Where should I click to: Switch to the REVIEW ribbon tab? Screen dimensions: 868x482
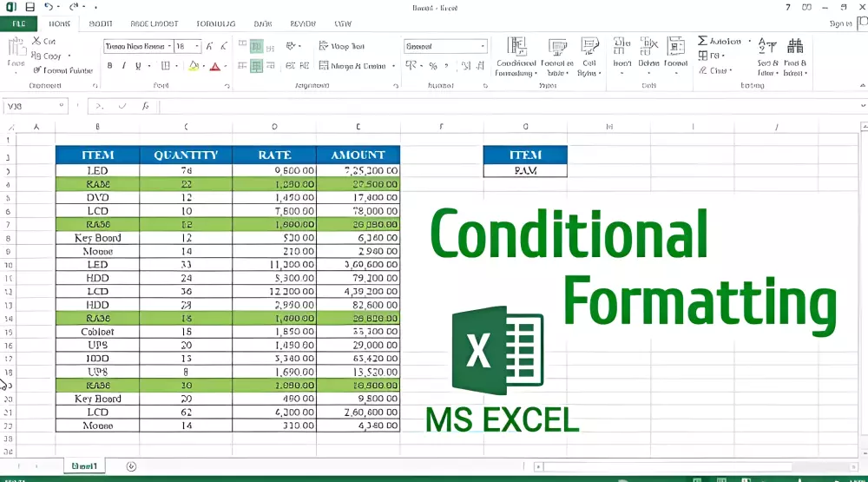click(x=303, y=23)
